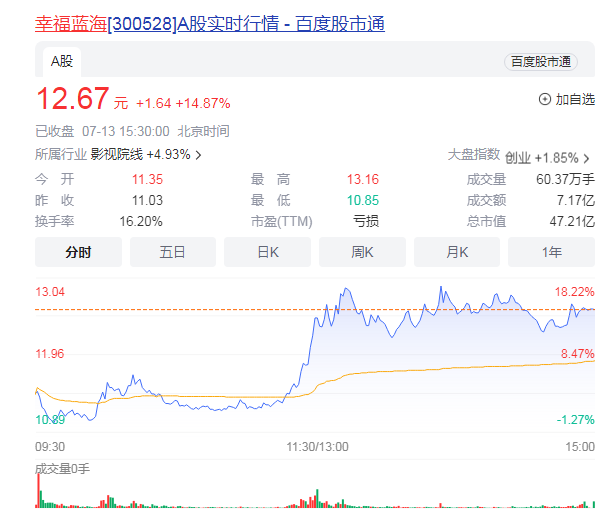616x521 pixels.
Task: Click the 大盘指数 label
Action: (x=473, y=154)
